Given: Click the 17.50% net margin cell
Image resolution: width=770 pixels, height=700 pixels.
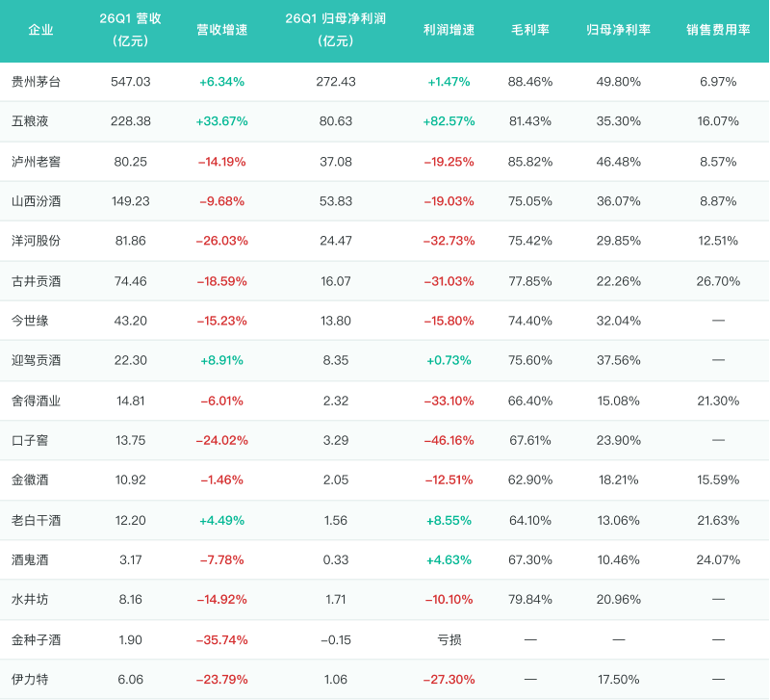Looking at the screenshot, I should 619,680.
